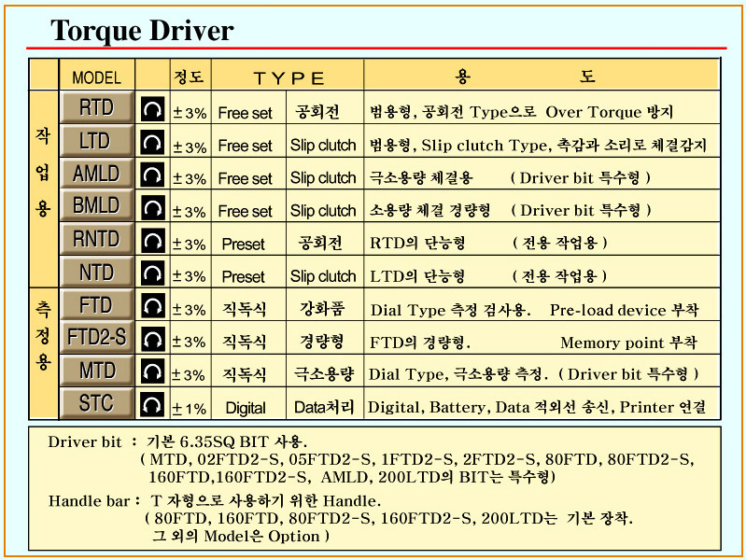The width and height of the screenshot is (746, 560).
Task: Open the RNTD model button
Action: 96,239
